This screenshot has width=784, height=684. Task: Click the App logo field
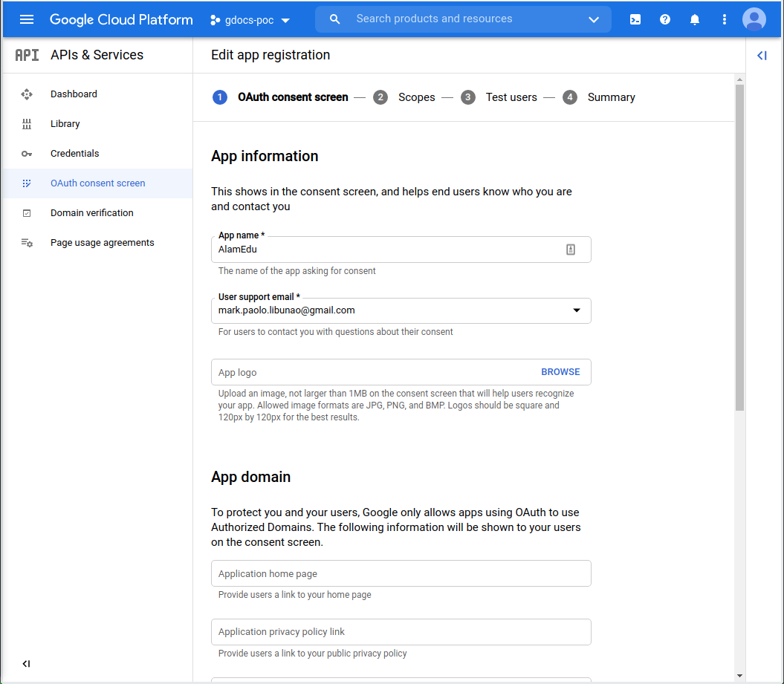pyautogui.click(x=401, y=372)
